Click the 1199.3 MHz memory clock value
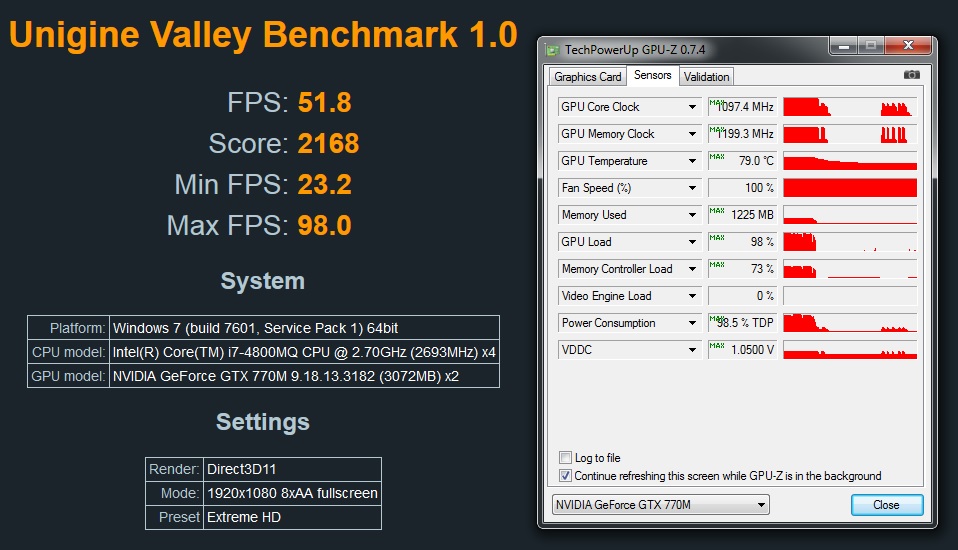 pos(742,134)
